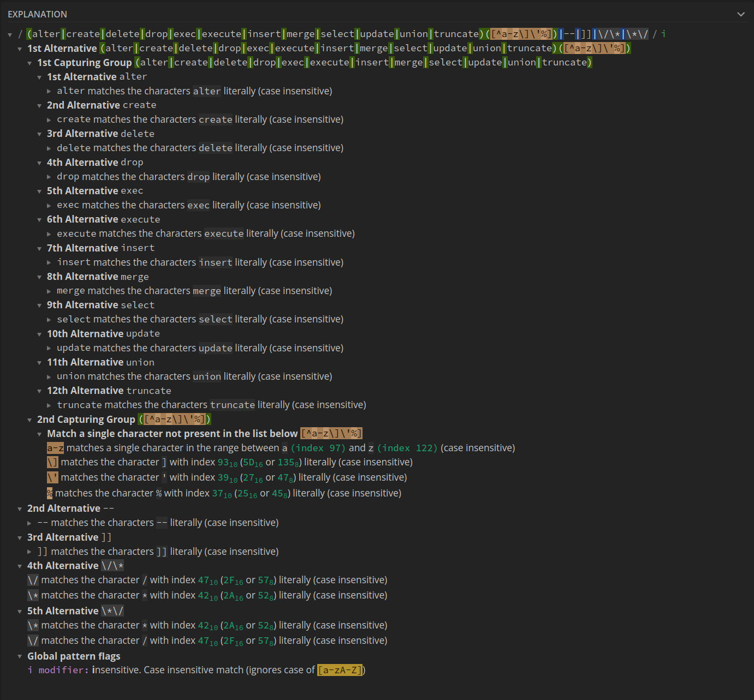Expand '-- matches the characters' detail arrow
Screen dimensions: 754x700
coord(29,523)
